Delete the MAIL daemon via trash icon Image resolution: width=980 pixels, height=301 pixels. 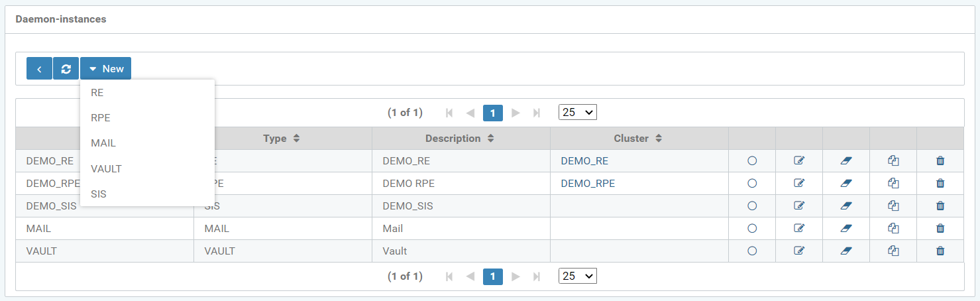pos(940,229)
